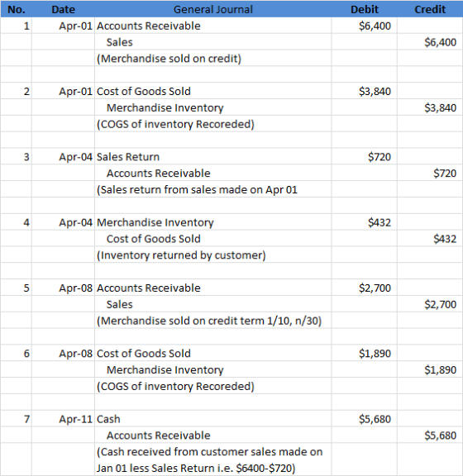
Task: Select entry number 6 cell
Action: point(16,354)
